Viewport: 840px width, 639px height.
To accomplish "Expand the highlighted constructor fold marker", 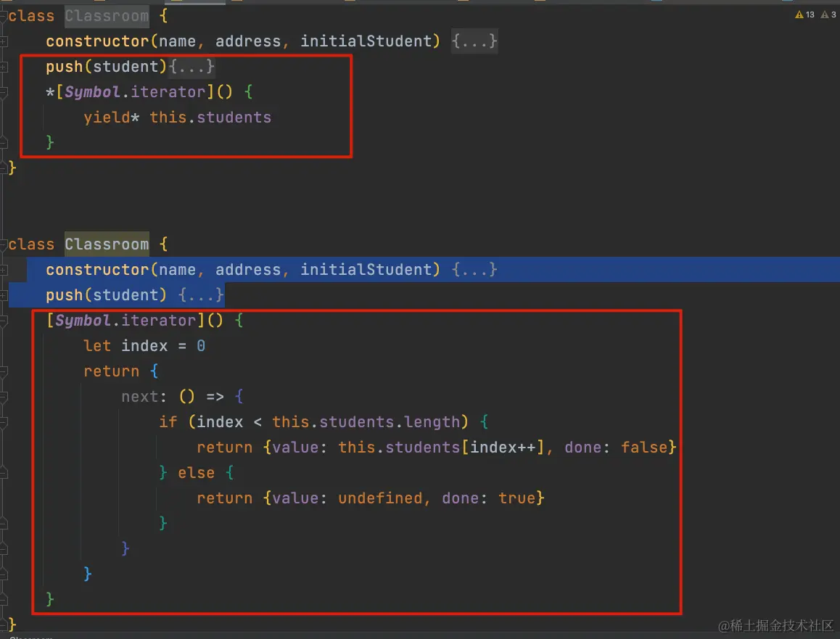I will (x=3, y=269).
